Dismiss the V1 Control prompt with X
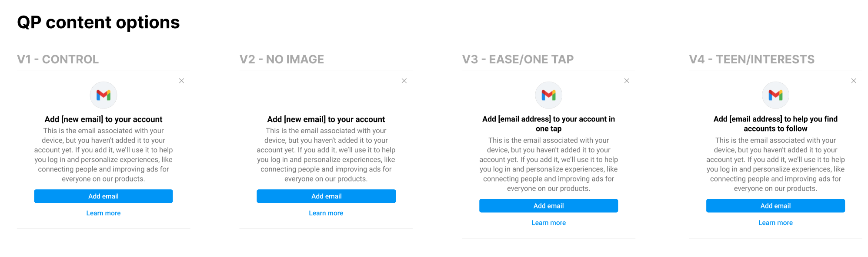868x257 pixels. [x=181, y=81]
